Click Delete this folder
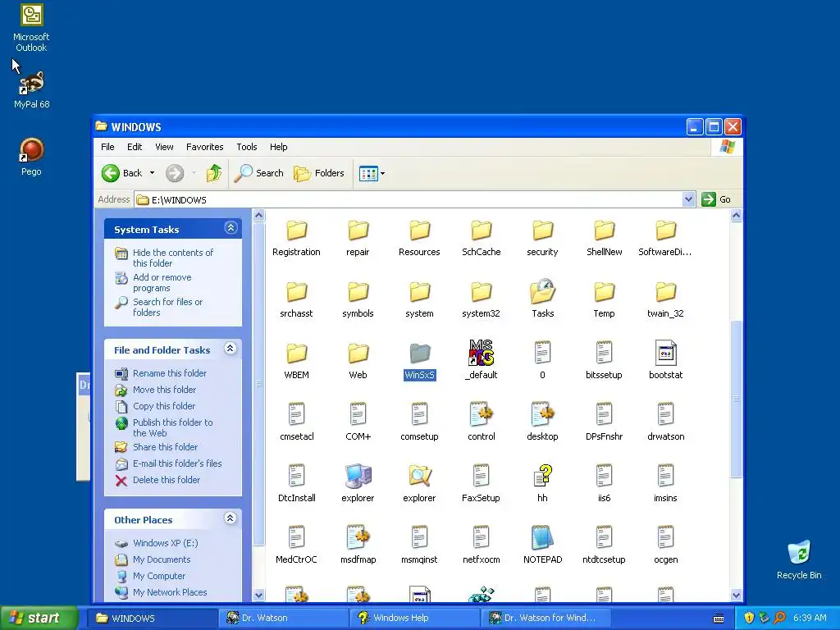 coord(166,480)
